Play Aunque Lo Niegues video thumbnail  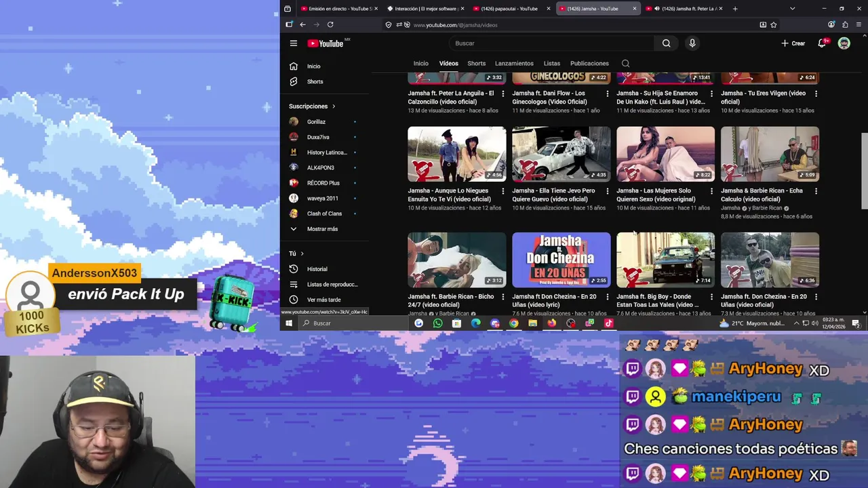point(456,154)
